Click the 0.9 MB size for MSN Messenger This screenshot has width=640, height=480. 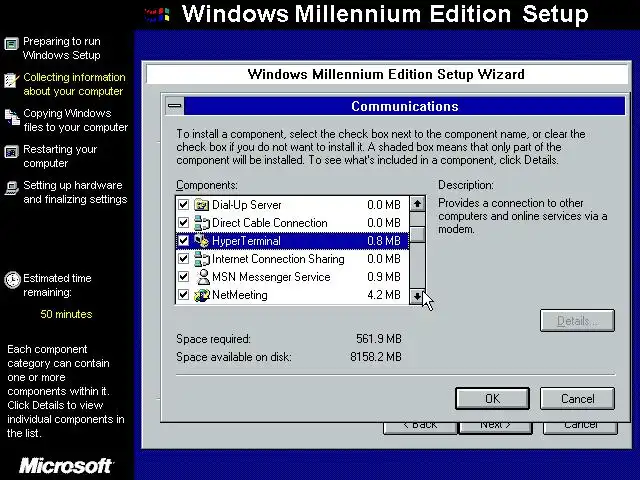click(384, 277)
